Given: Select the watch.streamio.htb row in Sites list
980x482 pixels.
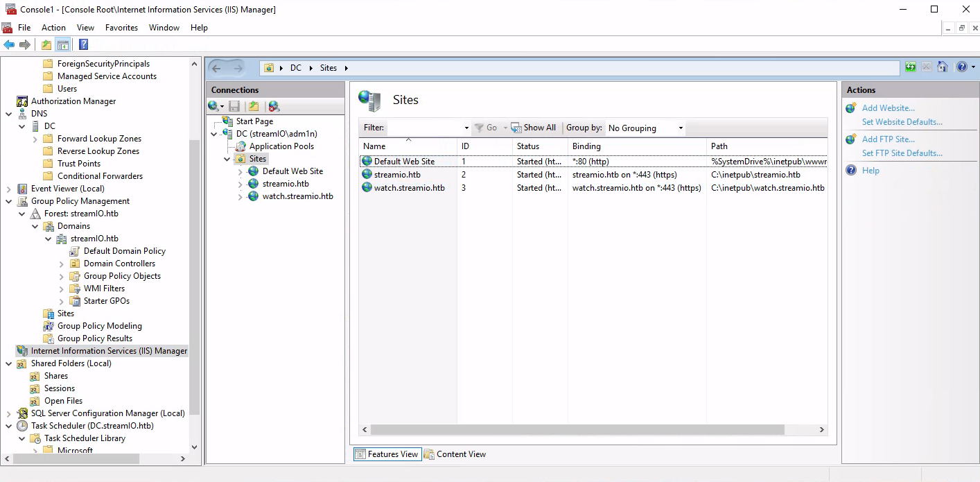Looking at the screenshot, I should tap(593, 188).
